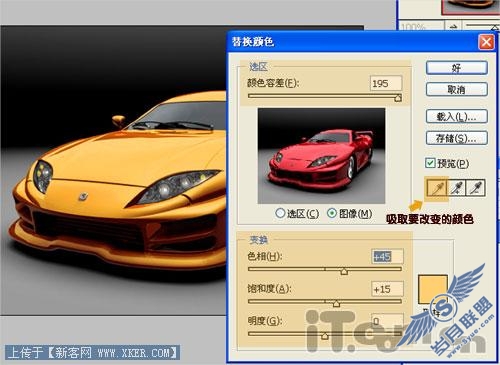The image size is (500, 365).
Task: Click the 取消 cancel button
Action: [457, 89]
